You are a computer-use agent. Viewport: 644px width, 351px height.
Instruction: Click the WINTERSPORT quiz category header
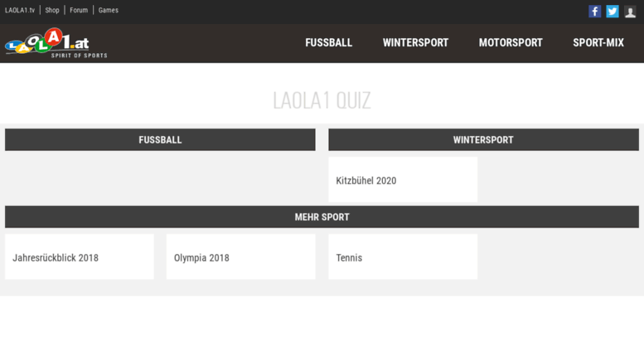point(483,139)
